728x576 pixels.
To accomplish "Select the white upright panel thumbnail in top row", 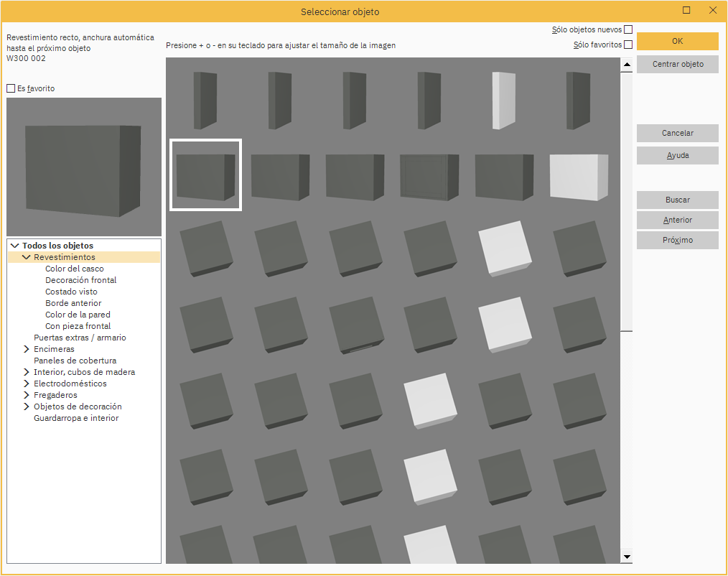I will (x=504, y=101).
